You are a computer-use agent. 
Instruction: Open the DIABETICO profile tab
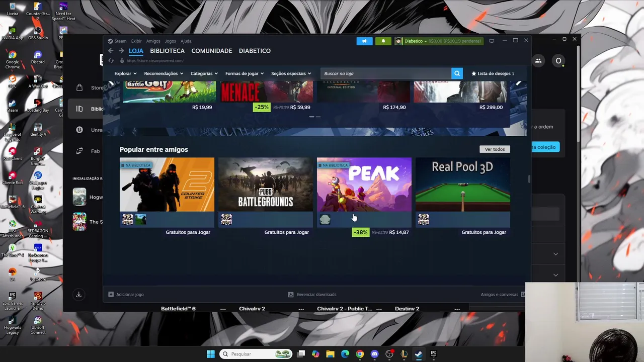tap(255, 51)
